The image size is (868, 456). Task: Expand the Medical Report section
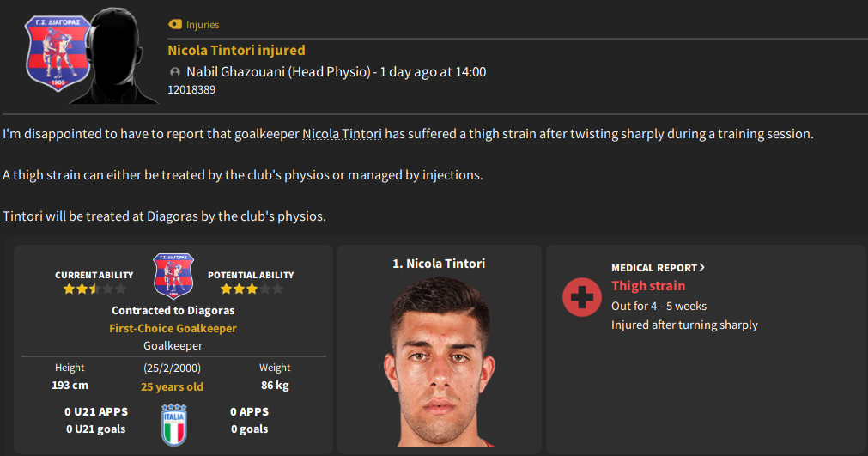658,268
